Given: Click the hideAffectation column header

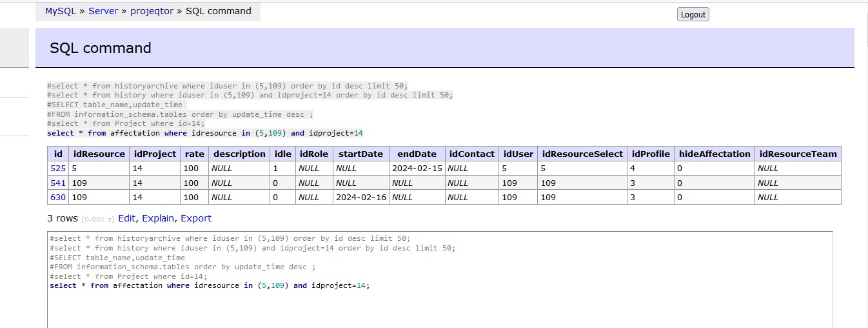Looking at the screenshot, I should click(715, 154).
